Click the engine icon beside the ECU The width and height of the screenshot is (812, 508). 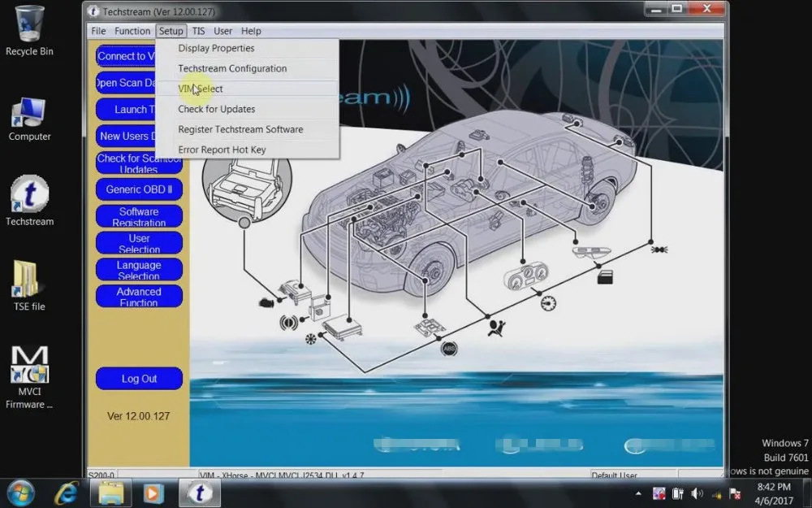coord(266,302)
